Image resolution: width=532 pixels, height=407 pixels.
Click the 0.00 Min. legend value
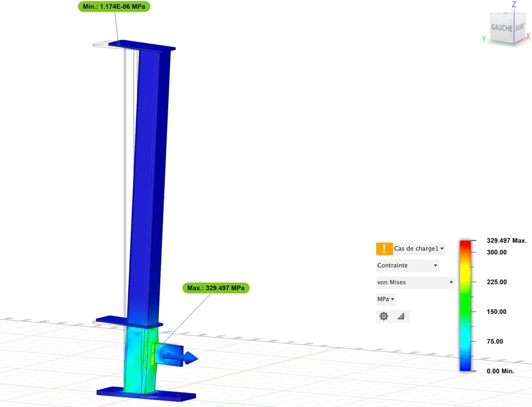pos(500,371)
